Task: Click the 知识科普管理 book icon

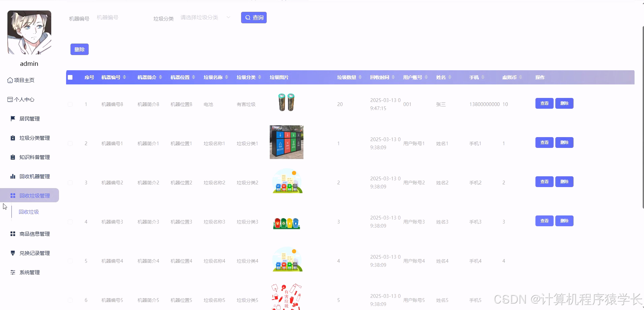Action: [13, 157]
